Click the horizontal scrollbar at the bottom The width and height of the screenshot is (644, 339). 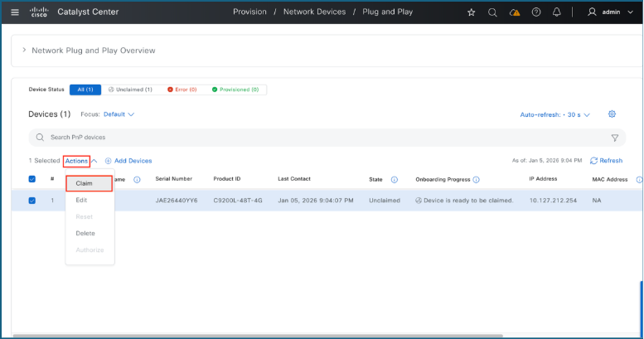[258, 336]
